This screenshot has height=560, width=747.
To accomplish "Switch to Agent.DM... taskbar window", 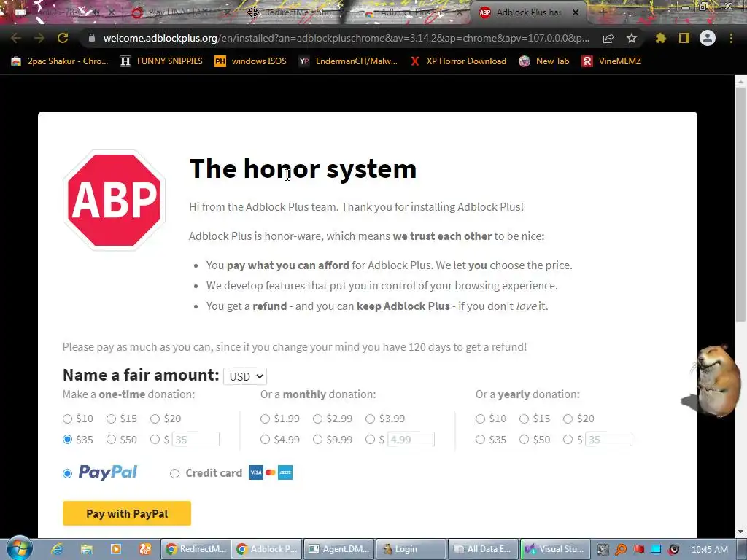I will 338,549.
